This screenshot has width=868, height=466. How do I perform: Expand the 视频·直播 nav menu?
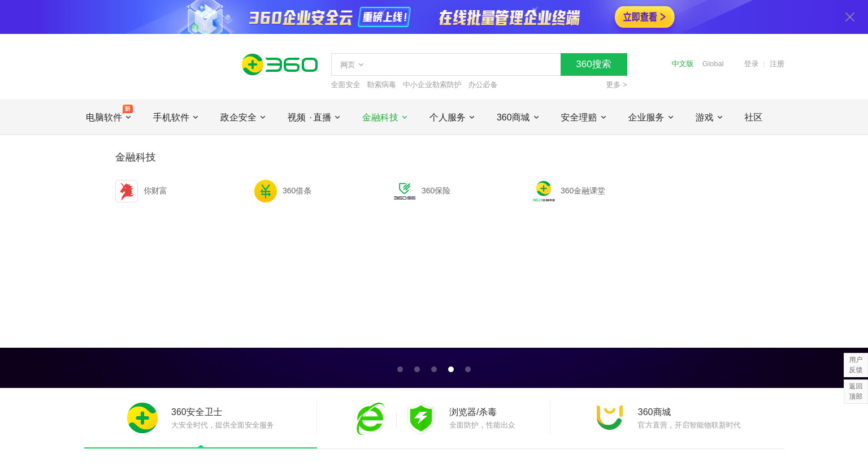click(x=314, y=118)
